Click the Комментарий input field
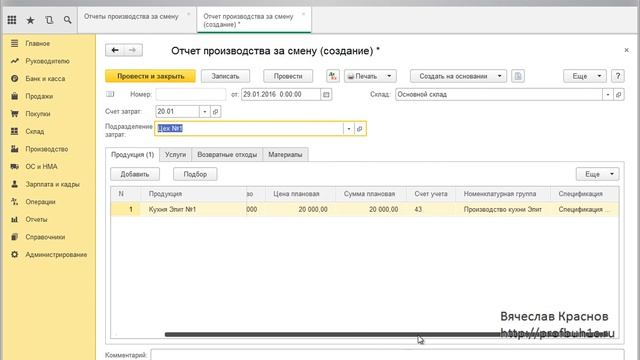 [x=387, y=355]
